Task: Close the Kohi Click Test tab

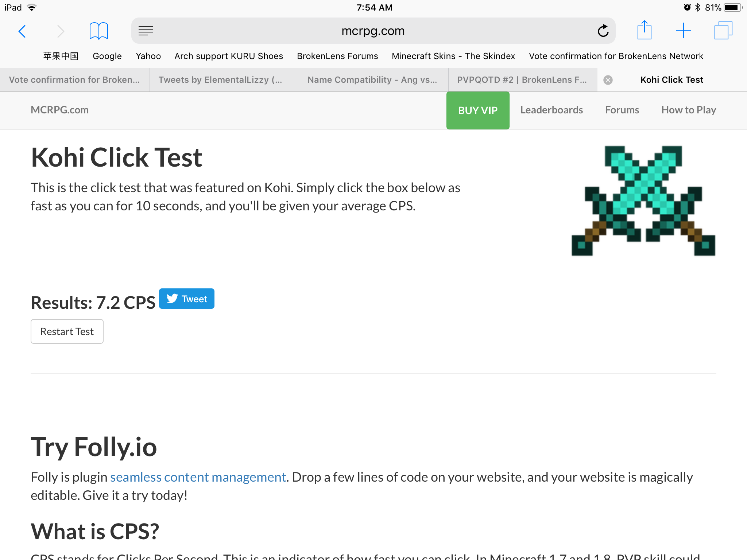Action: (x=608, y=80)
